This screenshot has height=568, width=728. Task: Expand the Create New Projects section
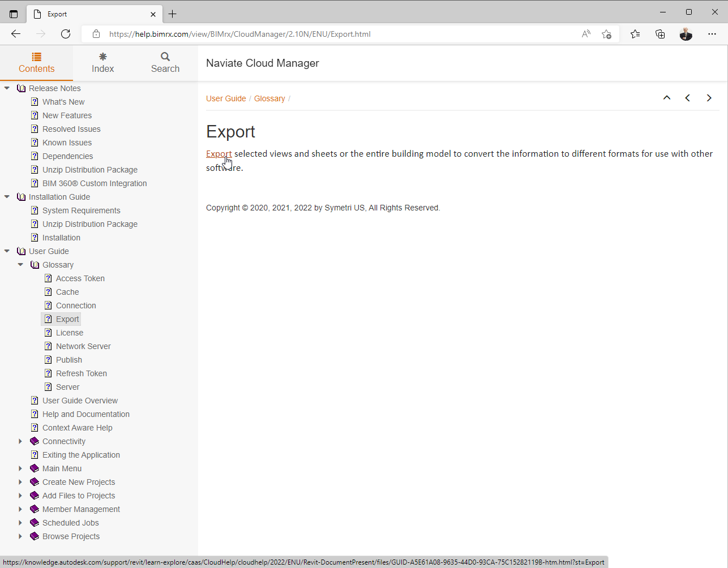pos(20,482)
